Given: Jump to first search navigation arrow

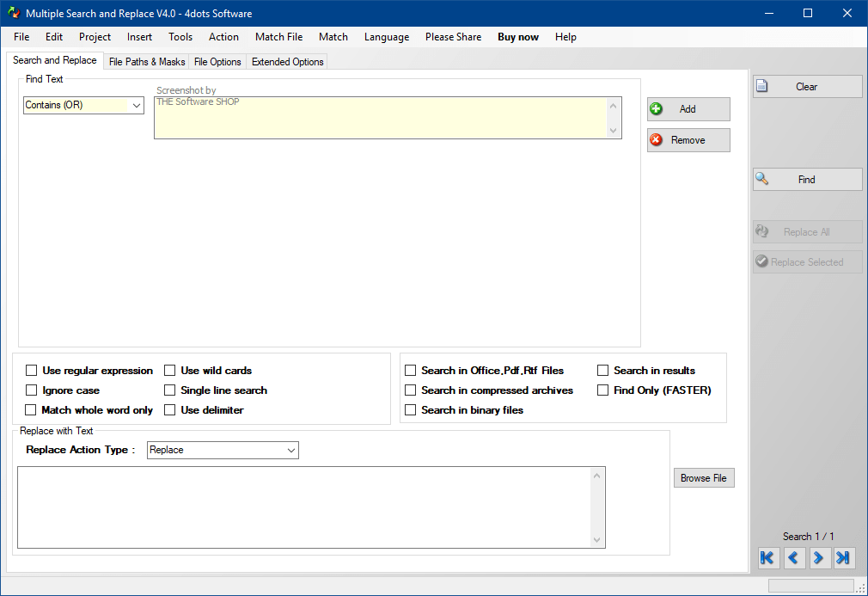Looking at the screenshot, I should [x=767, y=558].
